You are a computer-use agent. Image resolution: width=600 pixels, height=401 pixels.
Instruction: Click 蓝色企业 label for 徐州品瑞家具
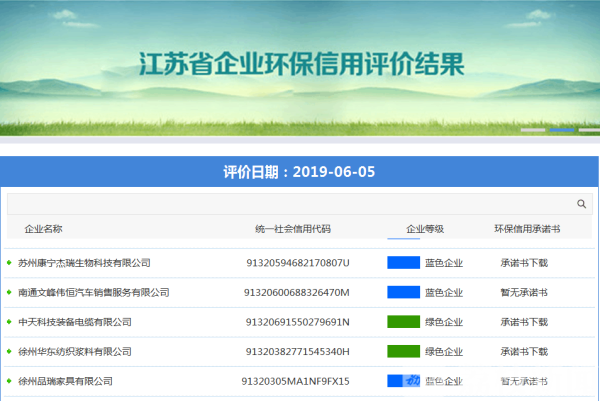444,381
